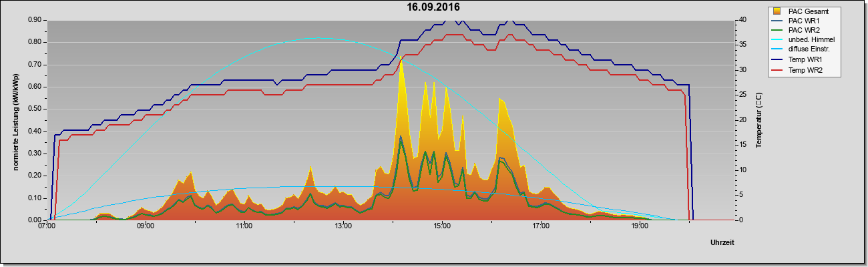This screenshot has width=868, height=267.
Task: Click the unbed. Himmel legend entry
Action: (x=808, y=41)
